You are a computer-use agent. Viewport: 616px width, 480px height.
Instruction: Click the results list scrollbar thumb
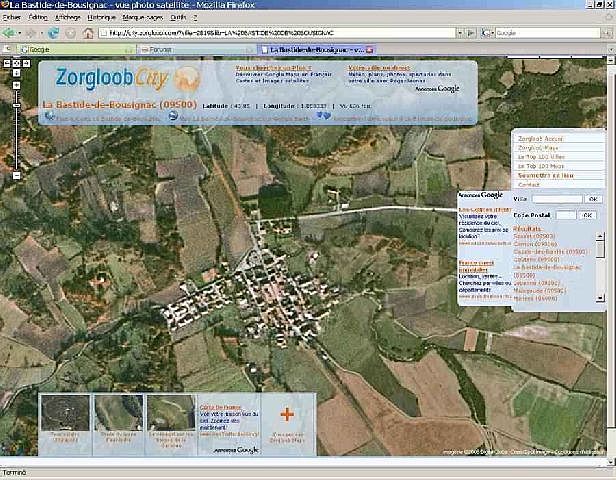pyautogui.click(x=600, y=249)
